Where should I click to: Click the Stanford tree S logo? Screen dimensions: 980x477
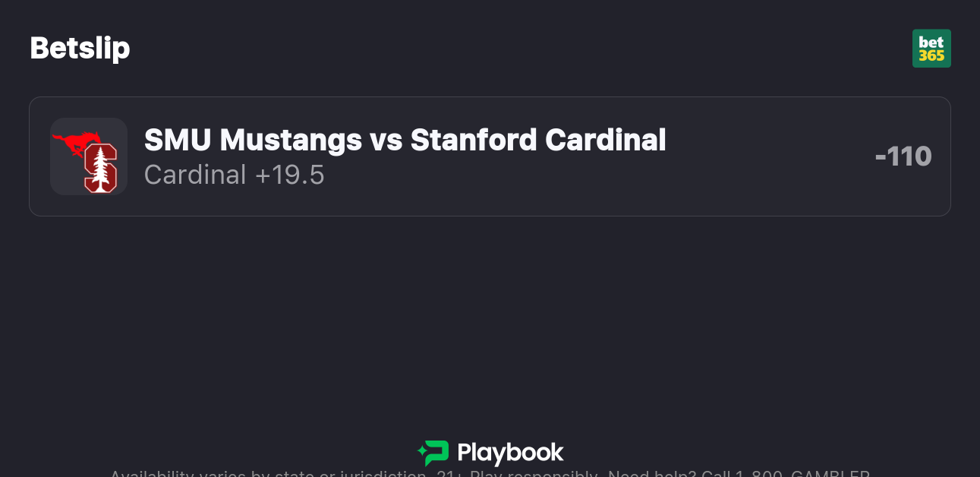pos(100,168)
